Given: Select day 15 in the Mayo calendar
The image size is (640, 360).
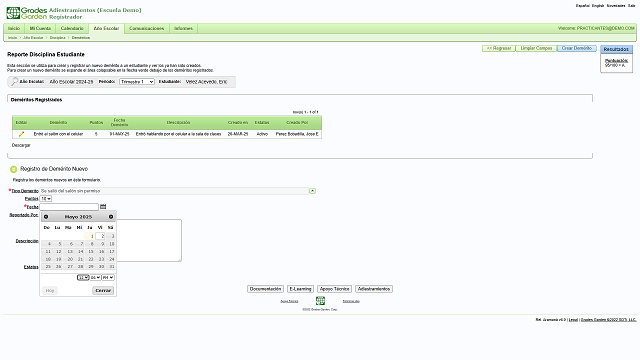Looking at the screenshot, I should click(x=90, y=251).
